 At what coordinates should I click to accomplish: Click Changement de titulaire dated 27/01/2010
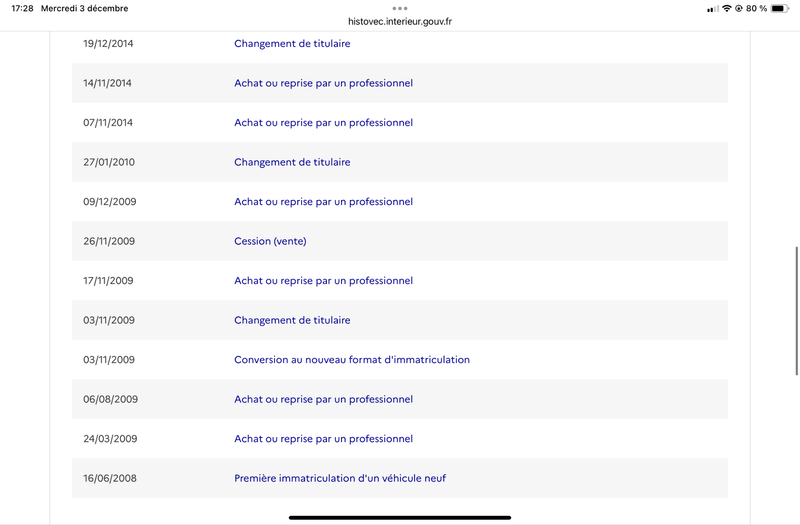point(292,162)
